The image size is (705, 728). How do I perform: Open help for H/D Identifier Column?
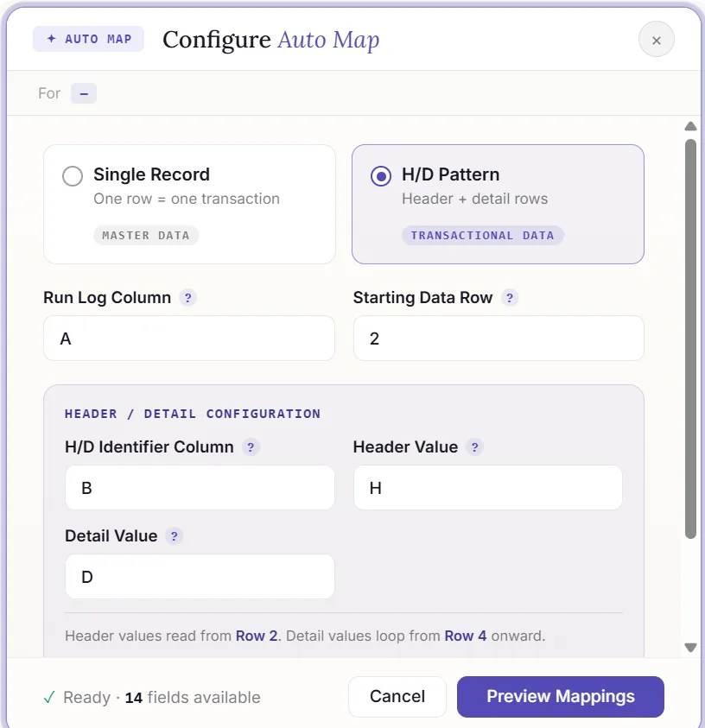(x=251, y=447)
